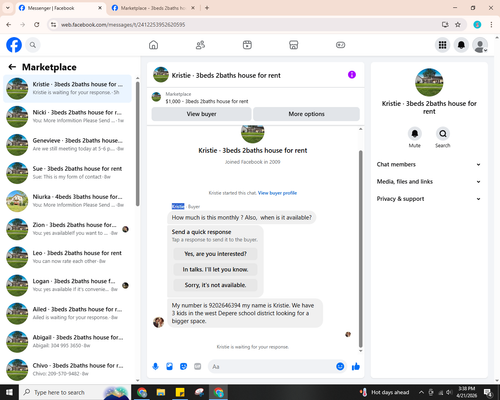The width and height of the screenshot is (500, 400).
Task: Open Facebook notifications bell
Action: coord(461,45)
